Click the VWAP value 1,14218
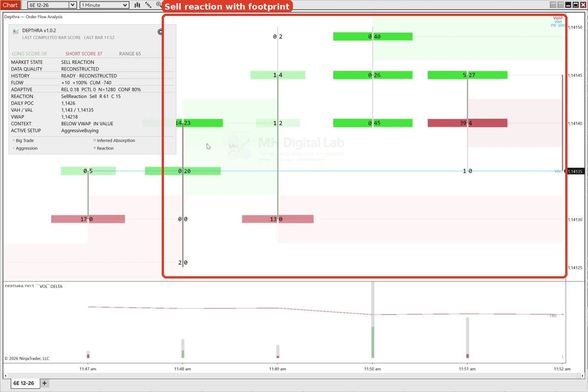 (70, 117)
